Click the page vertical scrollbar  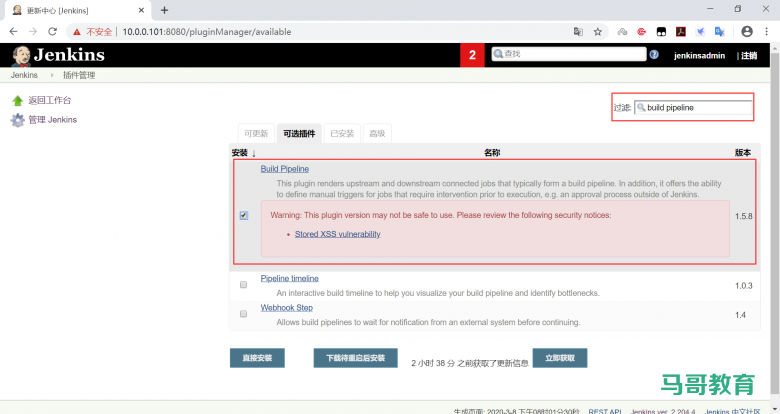[x=775, y=224]
